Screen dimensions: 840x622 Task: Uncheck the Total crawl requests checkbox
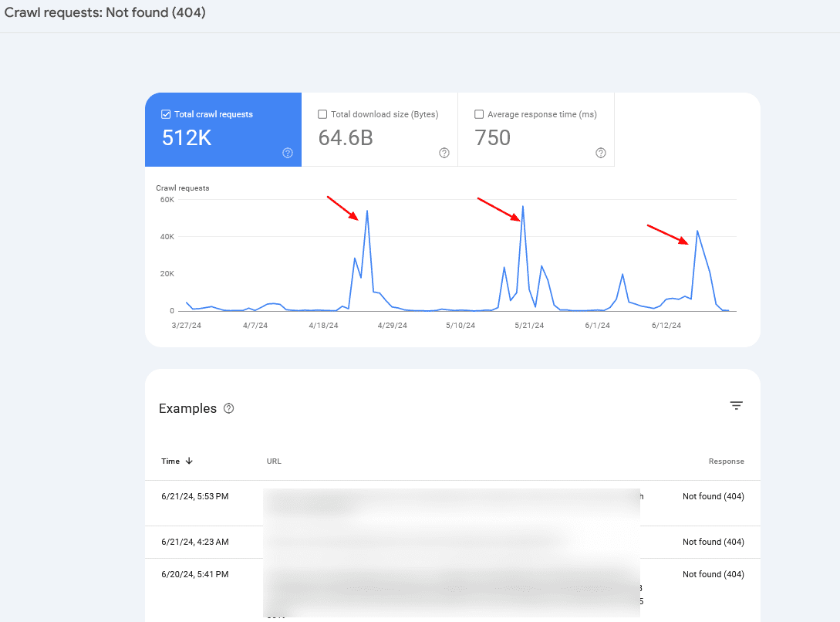coord(166,114)
